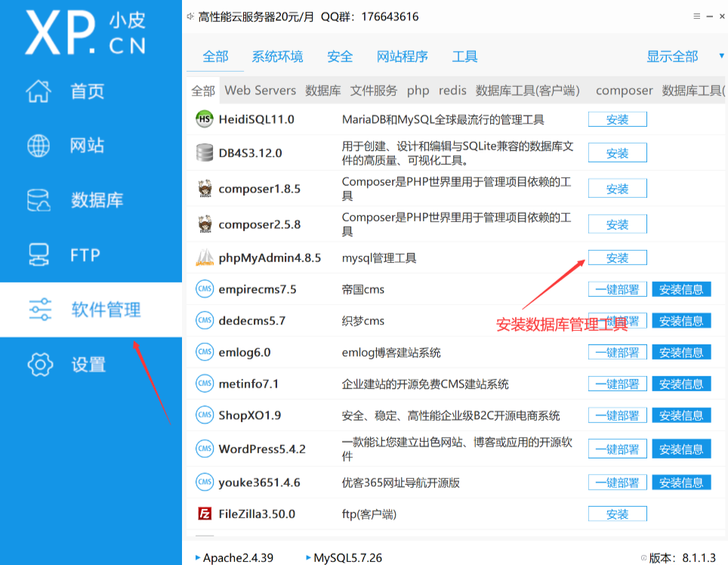Switch to the 系统环境 tab
Screen dimensions: 728x565
(277, 57)
